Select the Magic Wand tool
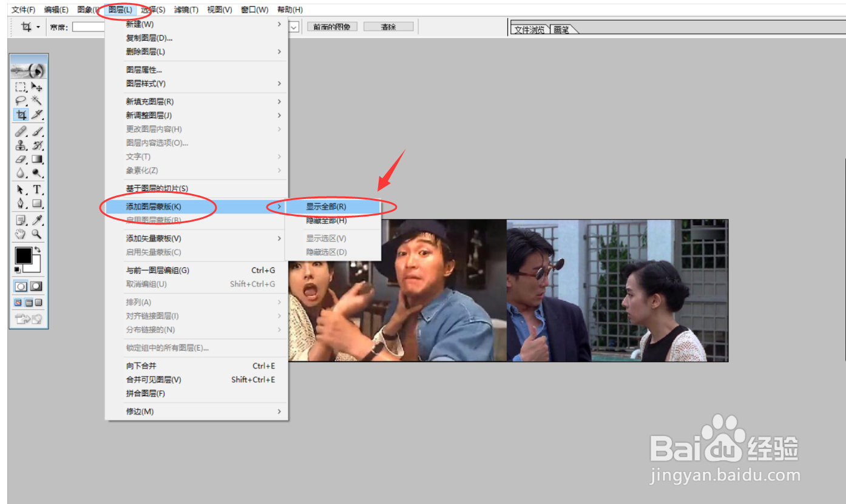This screenshot has width=846, height=504. [x=37, y=101]
